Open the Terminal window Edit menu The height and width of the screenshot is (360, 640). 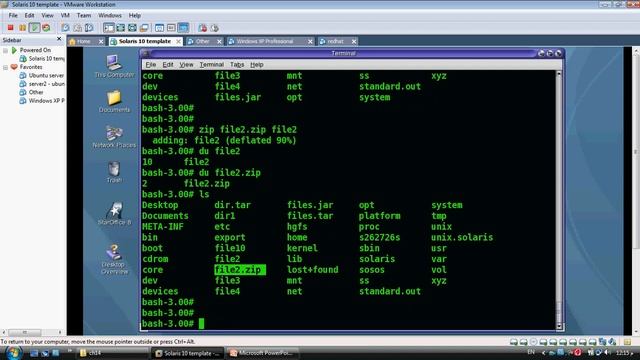click(x=168, y=65)
